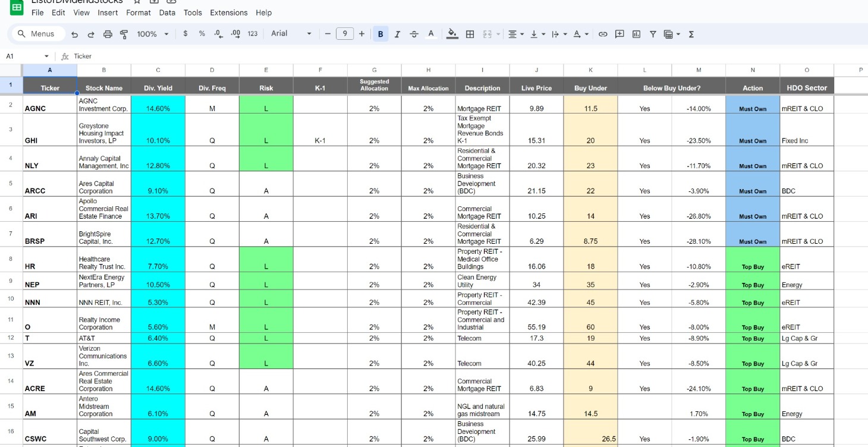Toggle bold formatting on the selection
Image resolution: width=868 pixels, height=447 pixels.
click(x=380, y=34)
